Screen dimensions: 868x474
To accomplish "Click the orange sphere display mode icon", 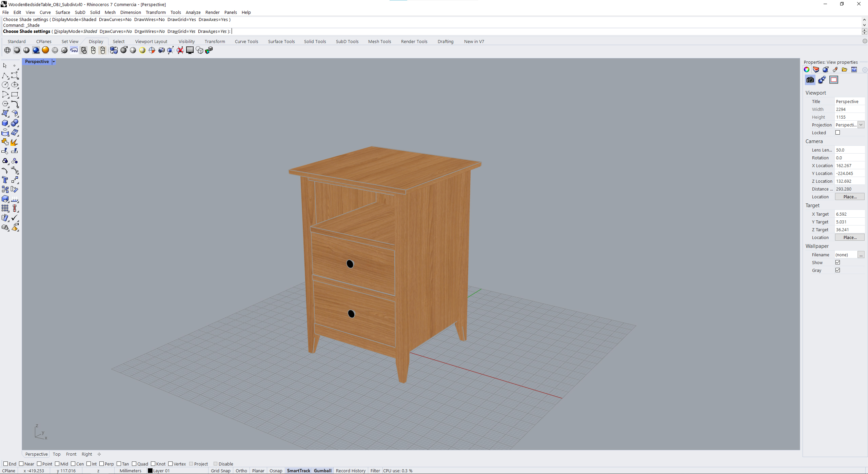I will pyautogui.click(x=45, y=50).
